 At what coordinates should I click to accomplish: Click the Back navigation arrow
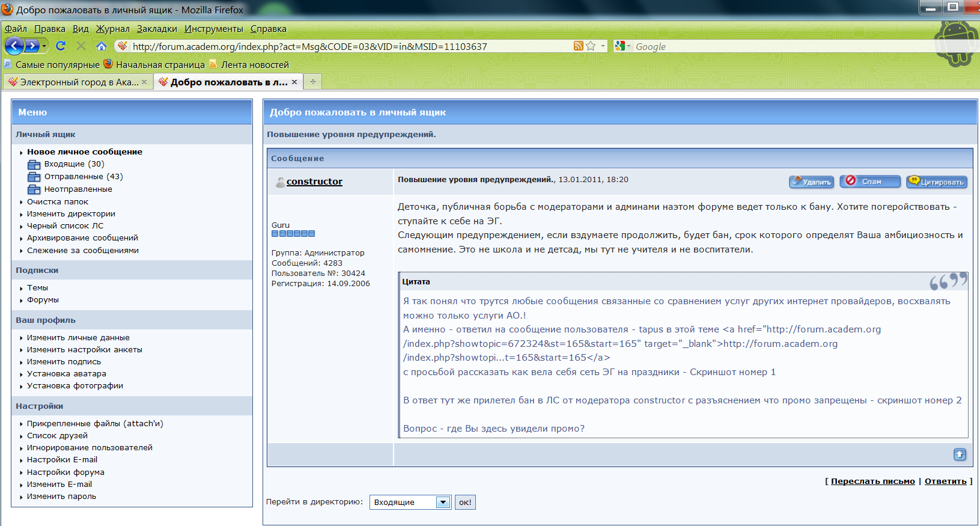coord(15,46)
